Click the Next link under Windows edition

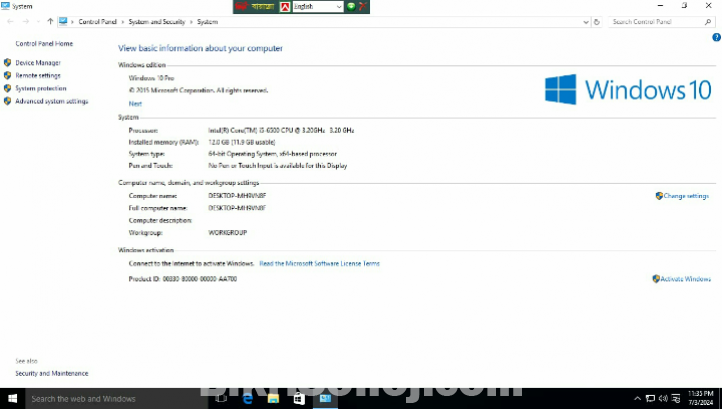pos(135,104)
